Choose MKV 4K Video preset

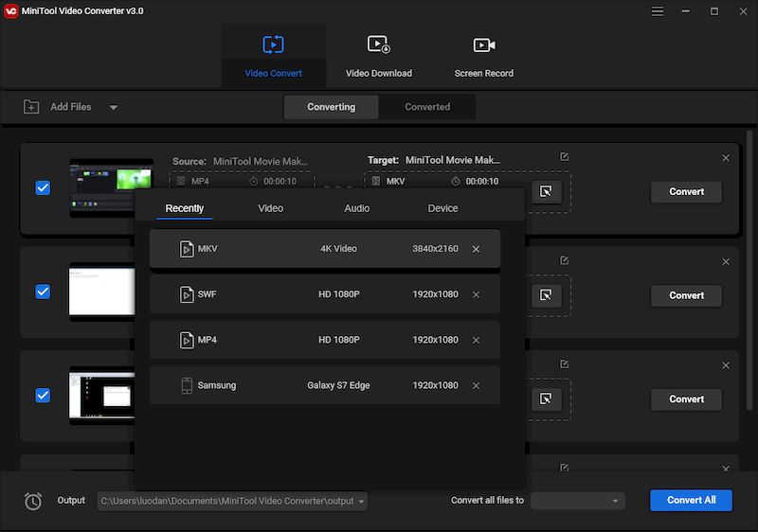click(325, 249)
